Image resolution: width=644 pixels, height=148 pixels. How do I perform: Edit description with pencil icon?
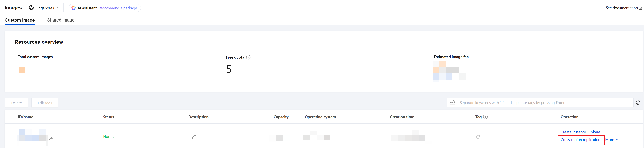(194, 137)
